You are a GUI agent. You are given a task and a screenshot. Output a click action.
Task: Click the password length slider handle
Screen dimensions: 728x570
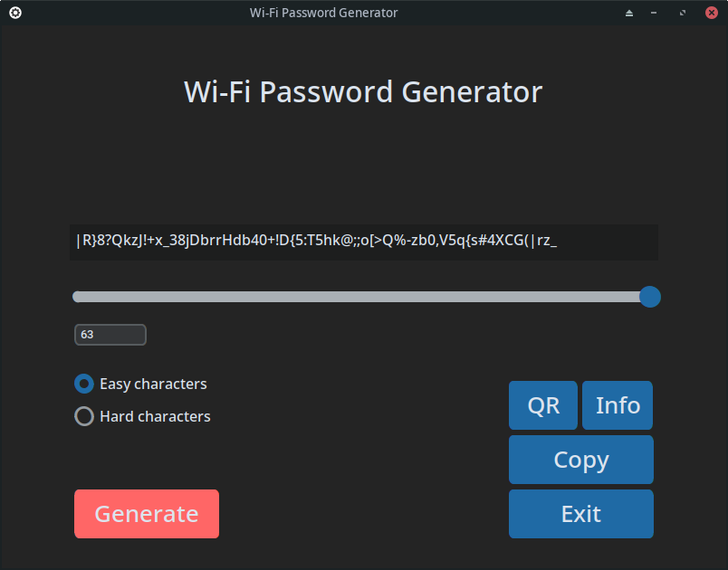coord(649,296)
